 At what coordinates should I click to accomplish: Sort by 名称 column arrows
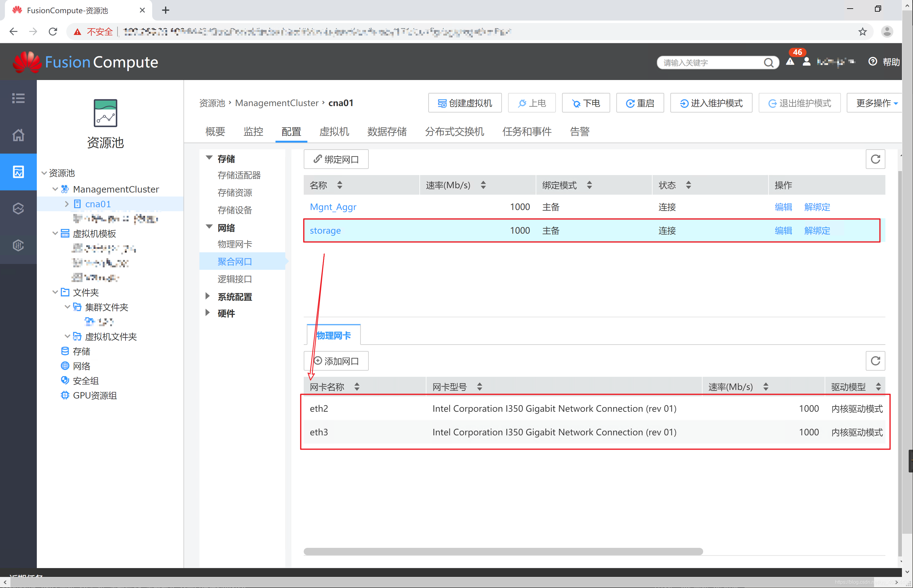click(340, 185)
